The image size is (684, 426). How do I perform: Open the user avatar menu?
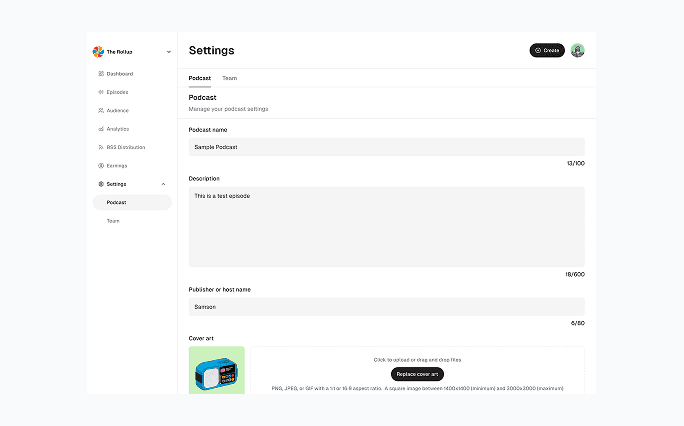pyautogui.click(x=578, y=50)
